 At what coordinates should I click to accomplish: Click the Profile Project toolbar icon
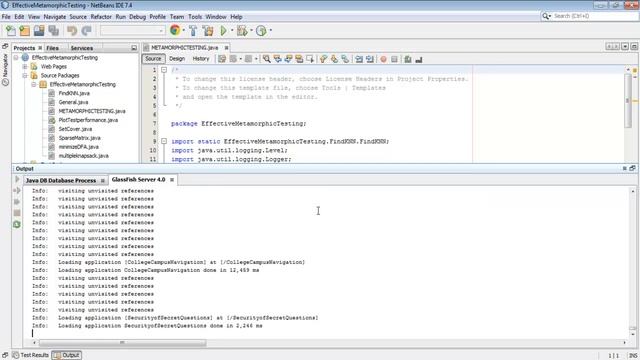[x=261, y=31]
